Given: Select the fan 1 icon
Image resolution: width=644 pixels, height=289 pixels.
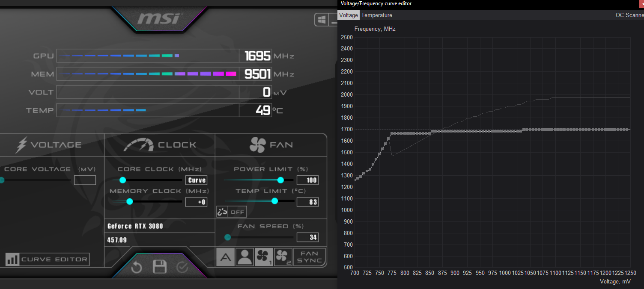Looking at the screenshot, I should coord(264,257).
